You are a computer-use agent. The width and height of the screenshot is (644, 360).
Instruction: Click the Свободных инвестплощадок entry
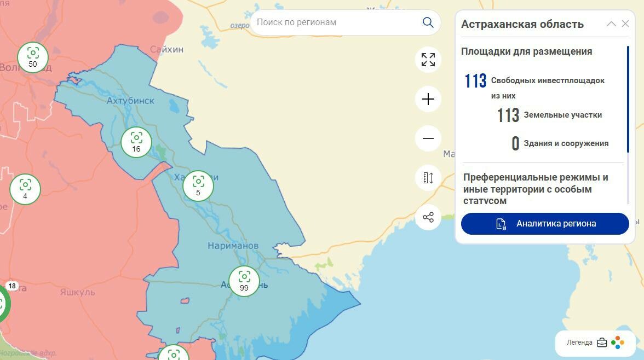click(548, 80)
